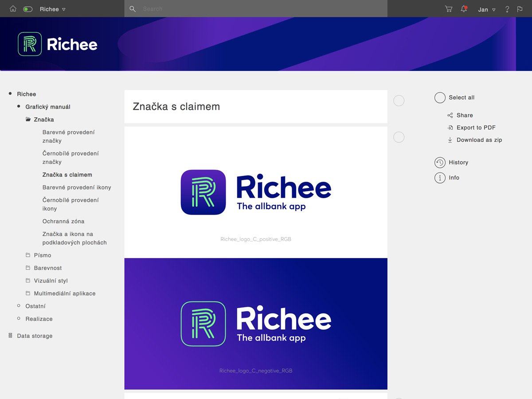The image size is (532, 399).
Task: Click the History clock icon
Action: coord(440,163)
